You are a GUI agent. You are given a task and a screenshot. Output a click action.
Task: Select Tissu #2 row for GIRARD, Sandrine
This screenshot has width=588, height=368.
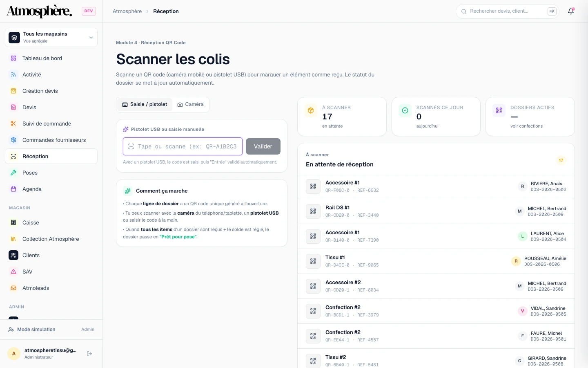[x=436, y=359]
